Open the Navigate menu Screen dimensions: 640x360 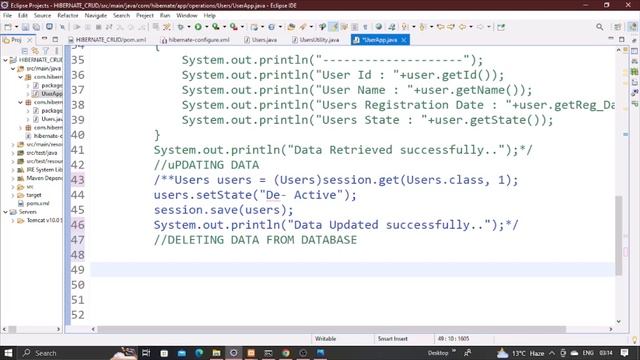coord(96,16)
